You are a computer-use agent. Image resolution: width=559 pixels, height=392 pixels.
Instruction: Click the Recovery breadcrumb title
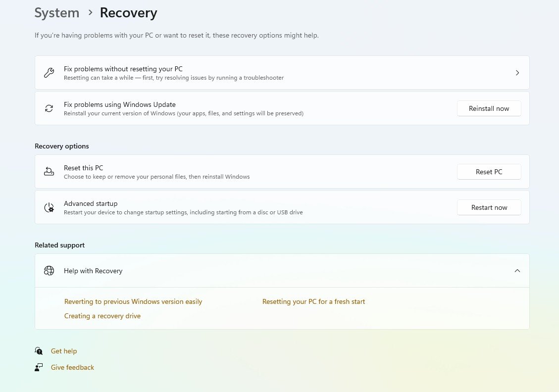point(128,13)
